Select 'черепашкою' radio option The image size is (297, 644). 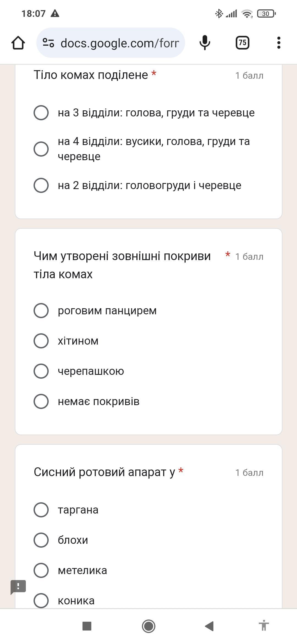point(41,371)
